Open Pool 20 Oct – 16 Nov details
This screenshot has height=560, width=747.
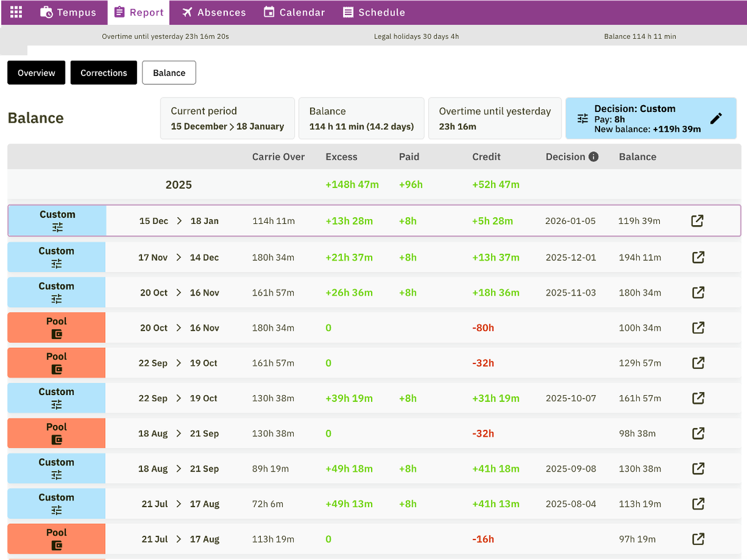(x=698, y=327)
